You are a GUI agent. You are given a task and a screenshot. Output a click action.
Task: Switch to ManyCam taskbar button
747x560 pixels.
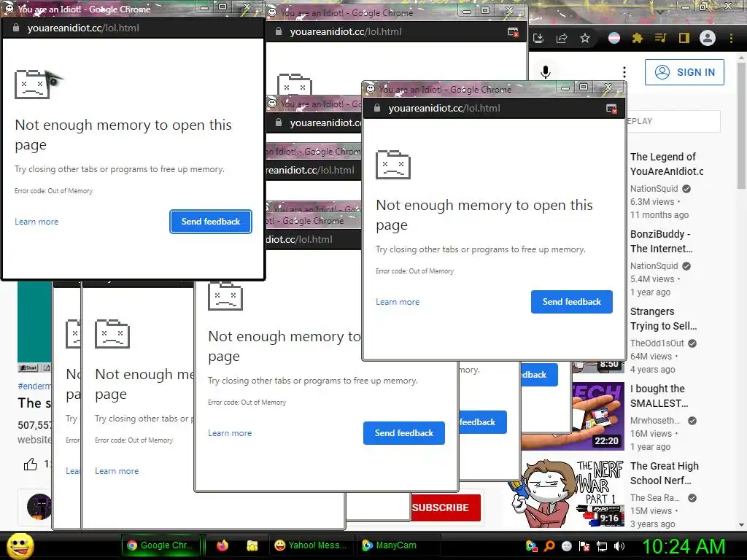[398, 545]
